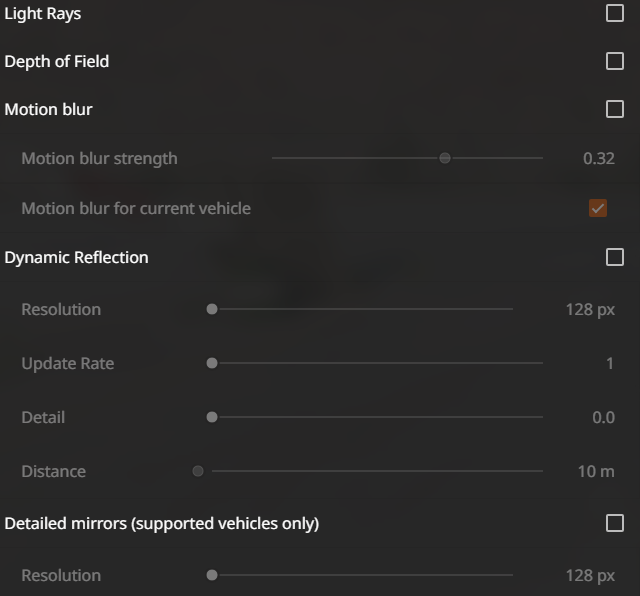Click the Dynamic Reflection label
The height and width of the screenshot is (596, 640).
coord(76,258)
